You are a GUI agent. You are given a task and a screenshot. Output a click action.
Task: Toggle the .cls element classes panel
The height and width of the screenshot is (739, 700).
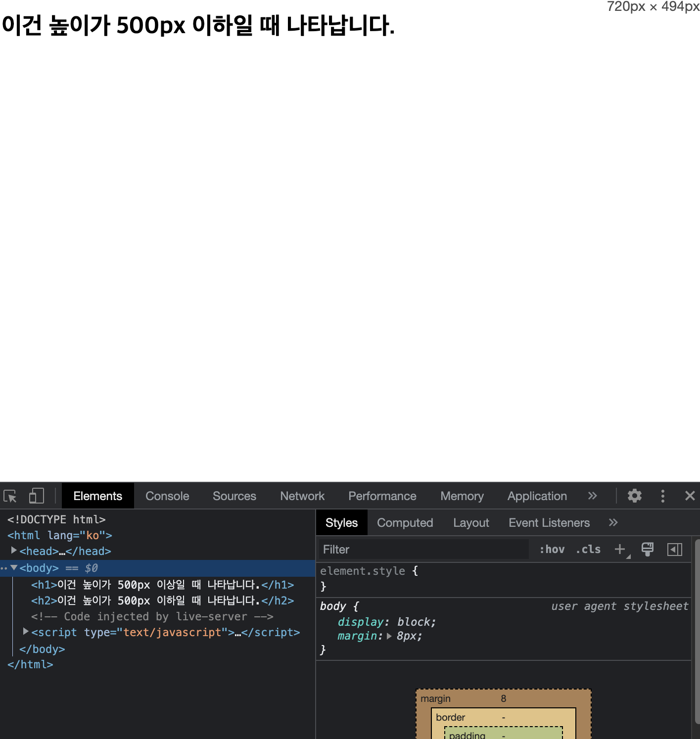[588, 550]
